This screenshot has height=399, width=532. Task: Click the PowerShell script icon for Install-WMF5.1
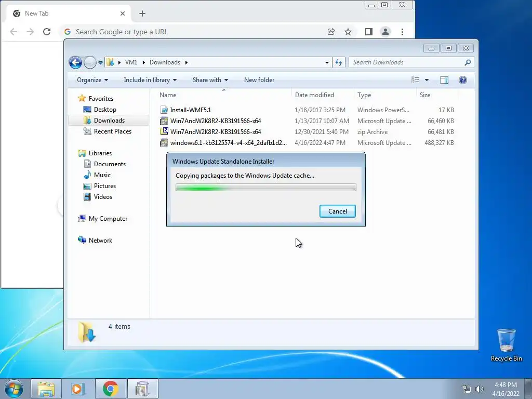[164, 110]
